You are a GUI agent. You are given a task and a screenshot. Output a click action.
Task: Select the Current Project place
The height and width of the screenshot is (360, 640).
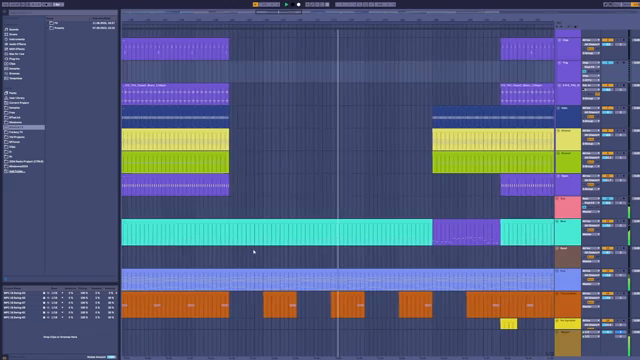(18, 103)
